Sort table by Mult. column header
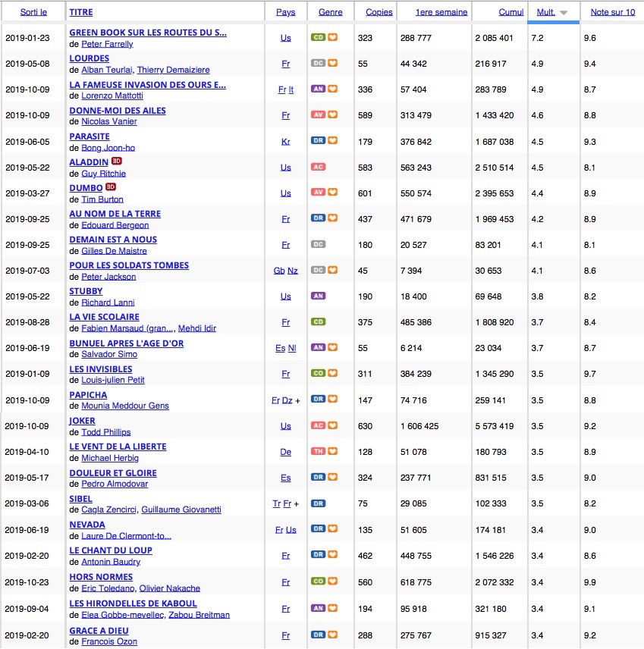Viewport: 644px width, 649px height. [546, 12]
